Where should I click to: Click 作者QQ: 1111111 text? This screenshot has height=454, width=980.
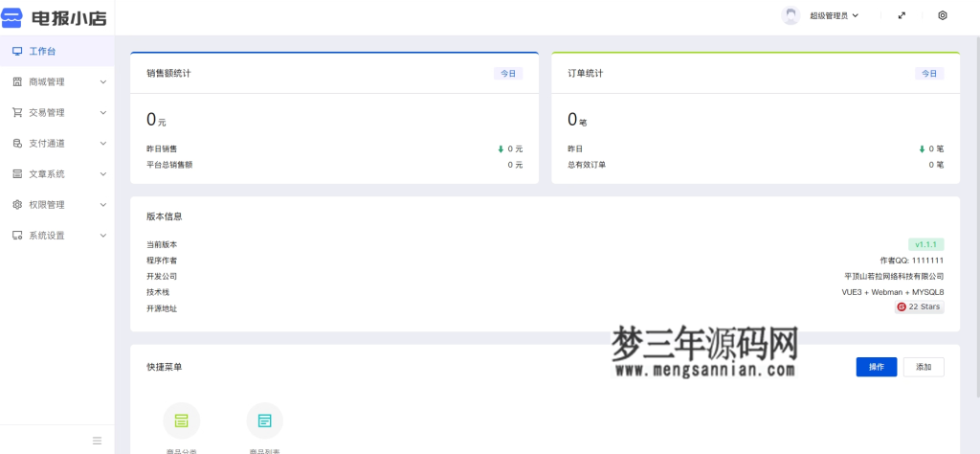click(x=912, y=261)
